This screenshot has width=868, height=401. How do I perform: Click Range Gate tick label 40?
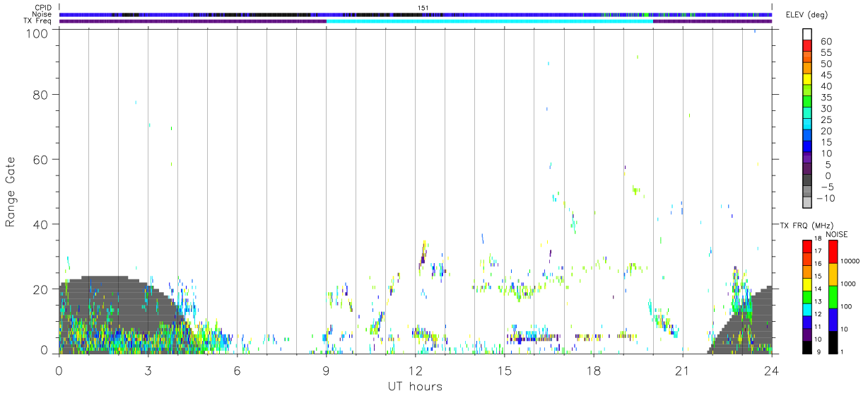click(x=41, y=224)
